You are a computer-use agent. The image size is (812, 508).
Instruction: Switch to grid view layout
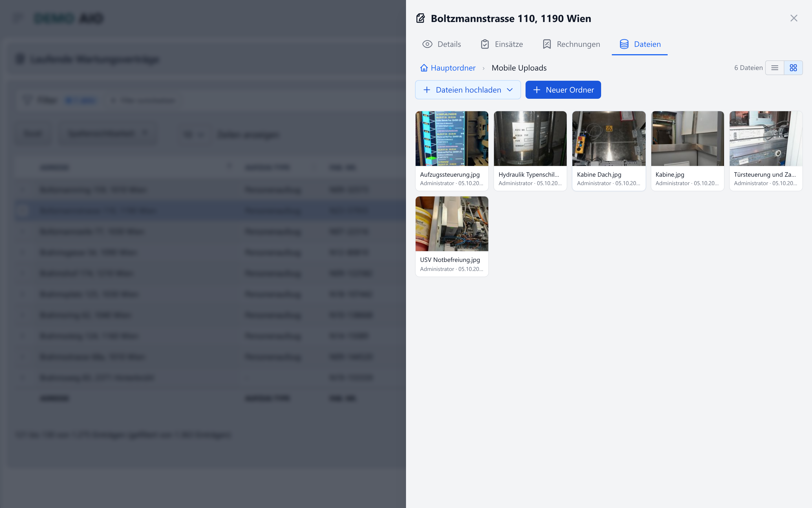tap(793, 68)
